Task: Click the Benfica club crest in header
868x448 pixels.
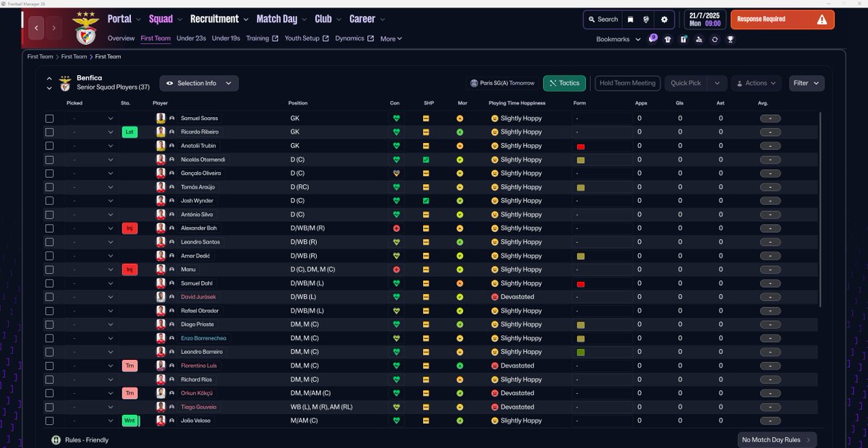Action: 85,30
